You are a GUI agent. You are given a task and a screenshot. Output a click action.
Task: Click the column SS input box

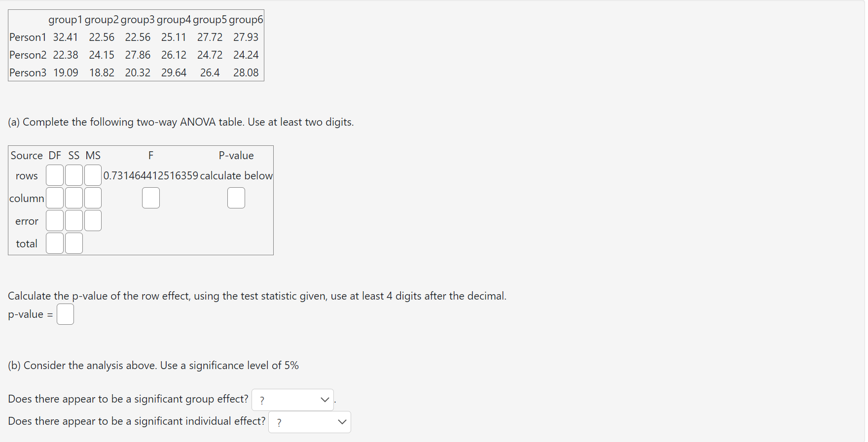tap(73, 198)
